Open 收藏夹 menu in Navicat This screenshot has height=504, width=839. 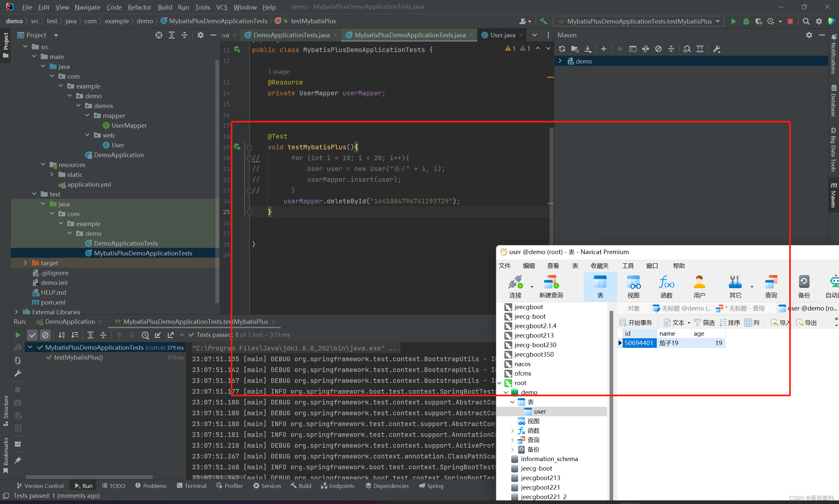coord(600,266)
